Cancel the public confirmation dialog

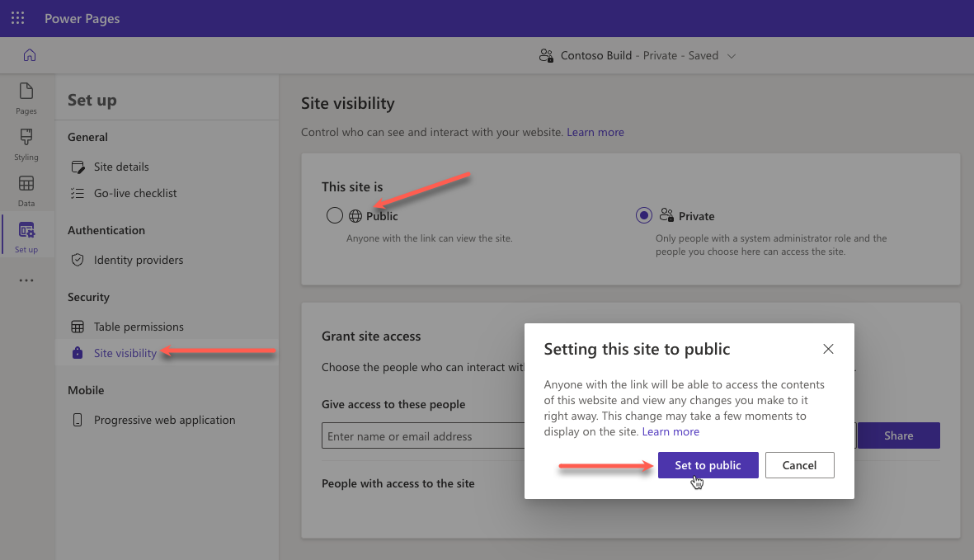(x=799, y=464)
